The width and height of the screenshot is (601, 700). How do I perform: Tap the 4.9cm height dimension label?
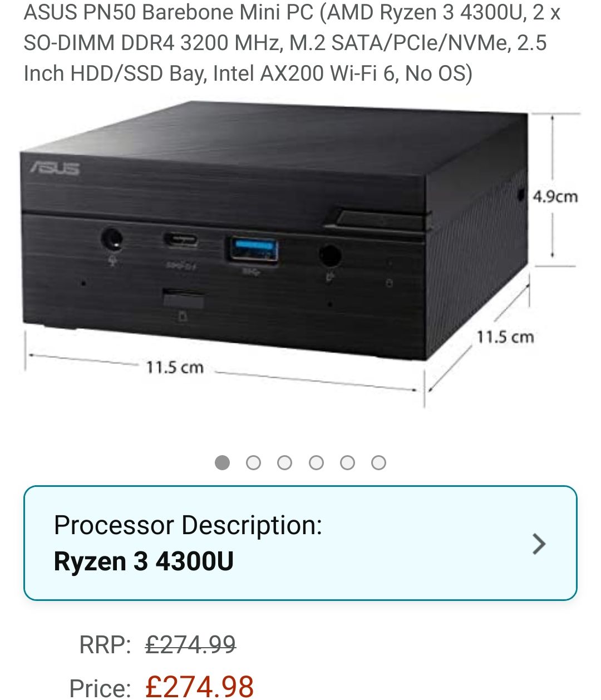pyautogui.click(x=555, y=197)
